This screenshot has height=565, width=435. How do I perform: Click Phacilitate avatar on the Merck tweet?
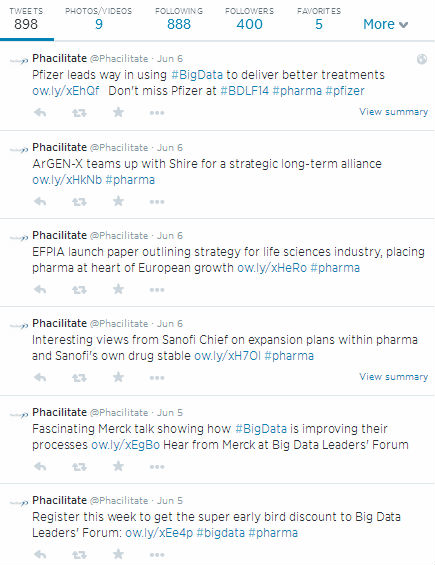(x=19, y=415)
